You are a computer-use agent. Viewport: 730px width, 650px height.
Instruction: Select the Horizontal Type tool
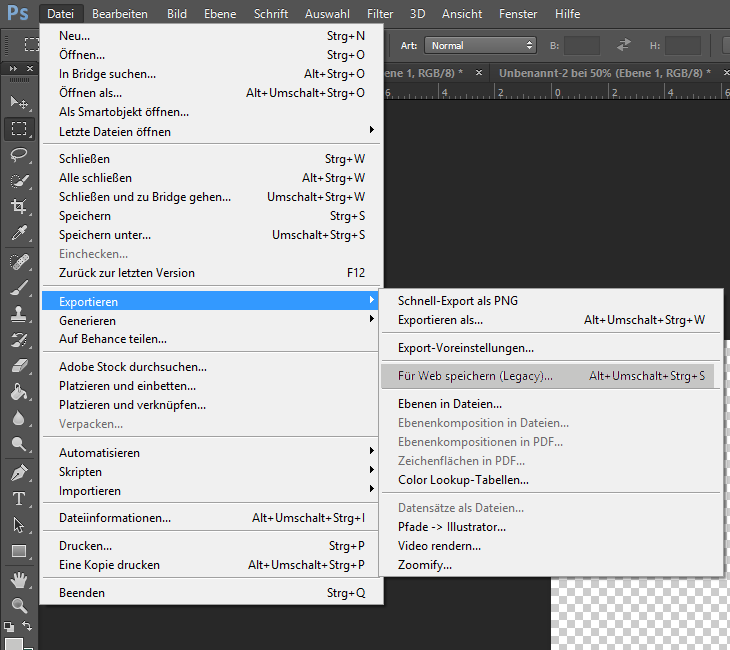pos(19,499)
